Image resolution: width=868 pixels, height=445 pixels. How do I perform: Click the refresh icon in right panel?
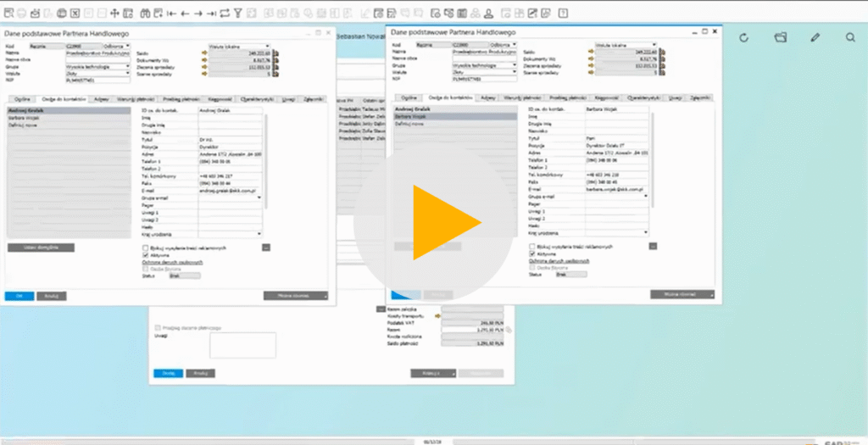744,38
